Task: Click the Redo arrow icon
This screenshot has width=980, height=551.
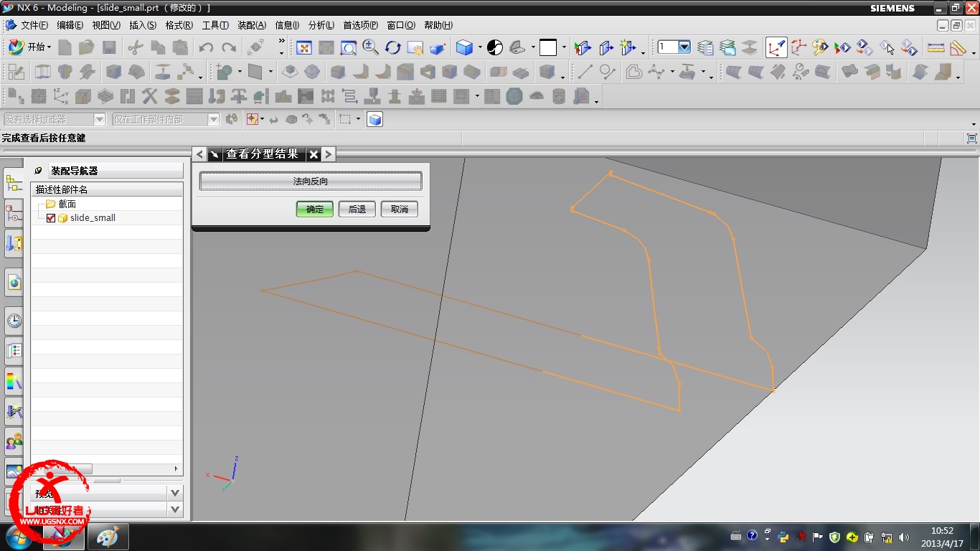Action: [229, 47]
